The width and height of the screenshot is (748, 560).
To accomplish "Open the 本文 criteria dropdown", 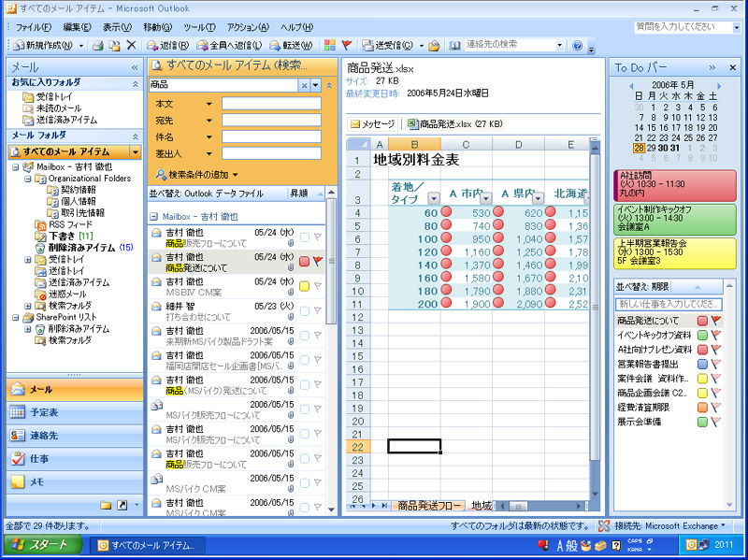I will 209,104.
